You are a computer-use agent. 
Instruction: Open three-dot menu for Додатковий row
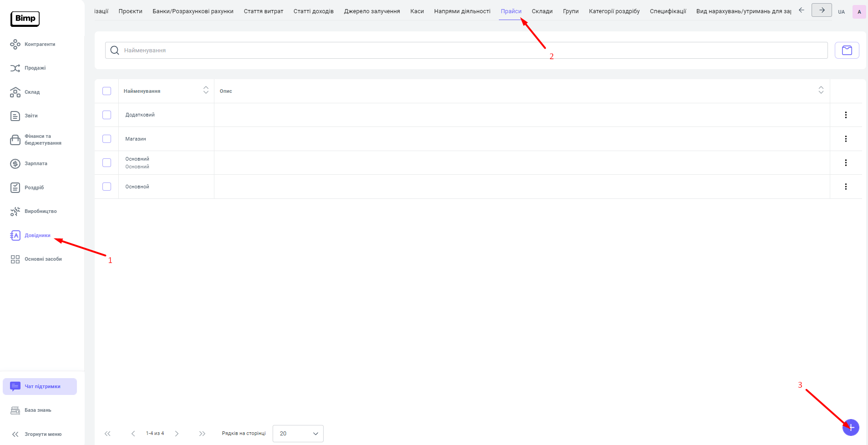[x=846, y=115]
